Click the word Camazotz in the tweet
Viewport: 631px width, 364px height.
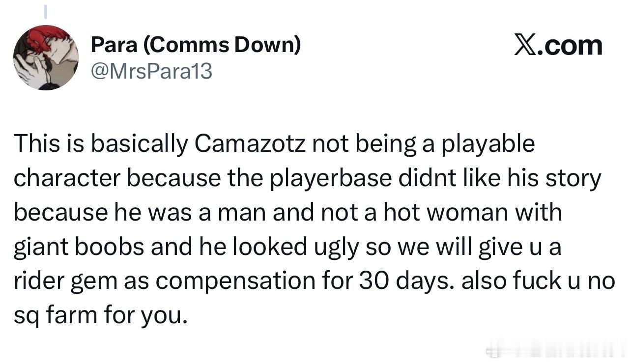click(x=250, y=144)
